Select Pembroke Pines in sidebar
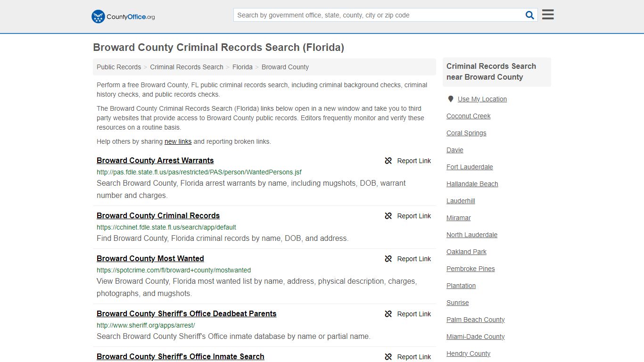 (x=471, y=269)
